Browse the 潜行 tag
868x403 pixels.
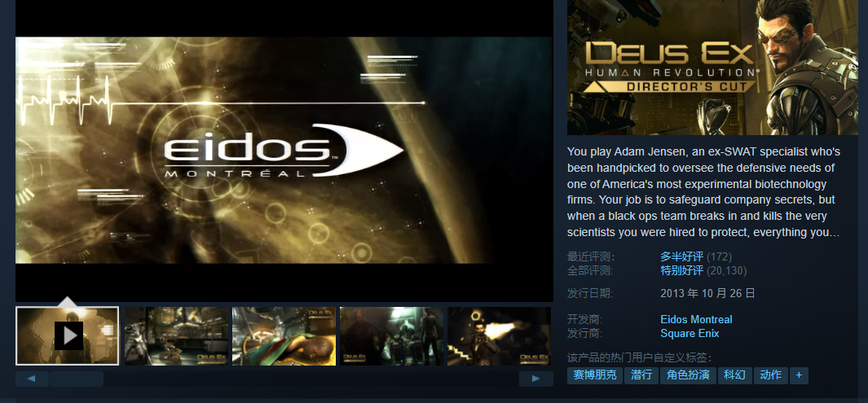click(641, 375)
